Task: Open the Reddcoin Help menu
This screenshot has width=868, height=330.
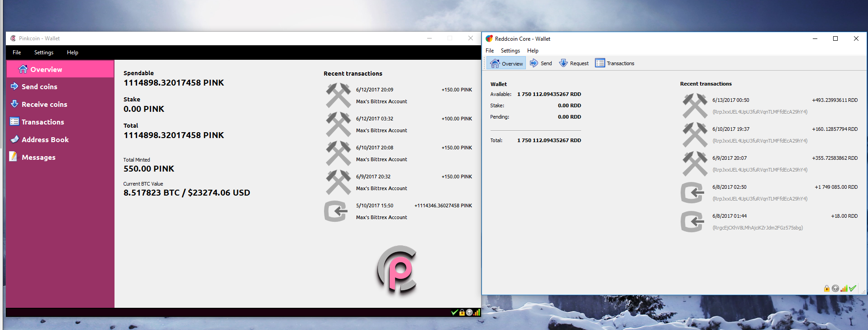Action: 533,51
